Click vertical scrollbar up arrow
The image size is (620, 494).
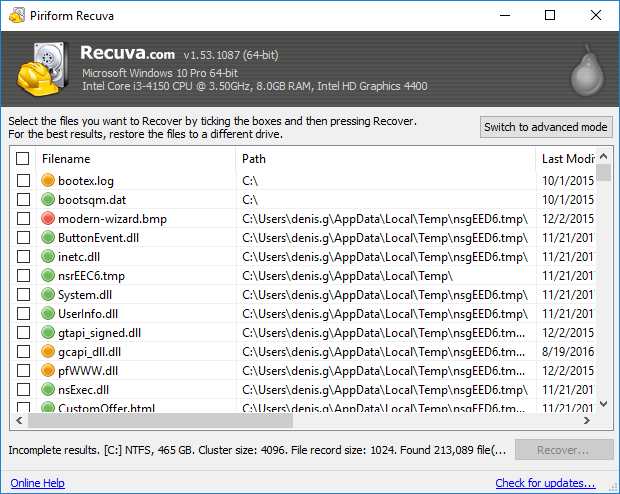603,156
